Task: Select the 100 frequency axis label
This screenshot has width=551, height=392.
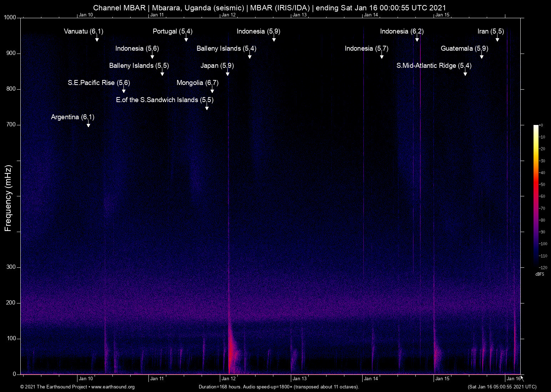Action: point(11,338)
